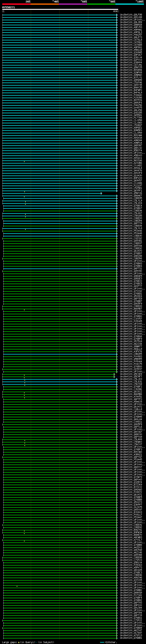Select the UniRef100_C7SP23 label
Viewport: 146px width, 644px height.
131,560
